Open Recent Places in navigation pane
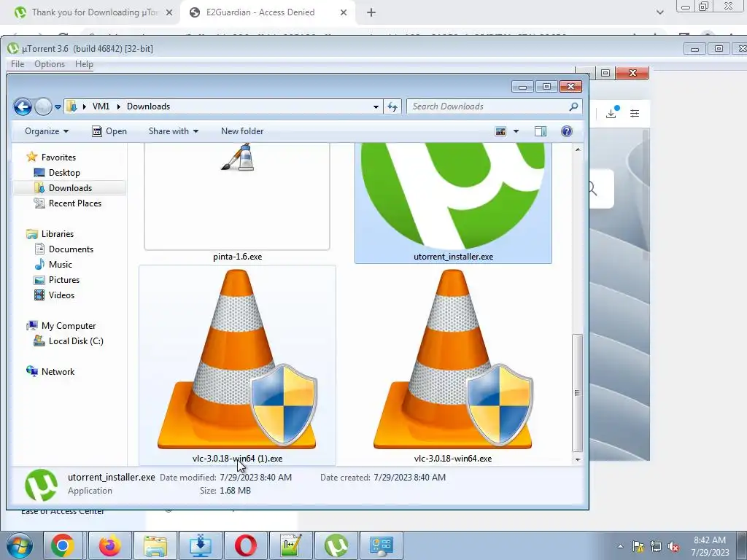The width and height of the screenshot is (747, 560). click(75, 203)
